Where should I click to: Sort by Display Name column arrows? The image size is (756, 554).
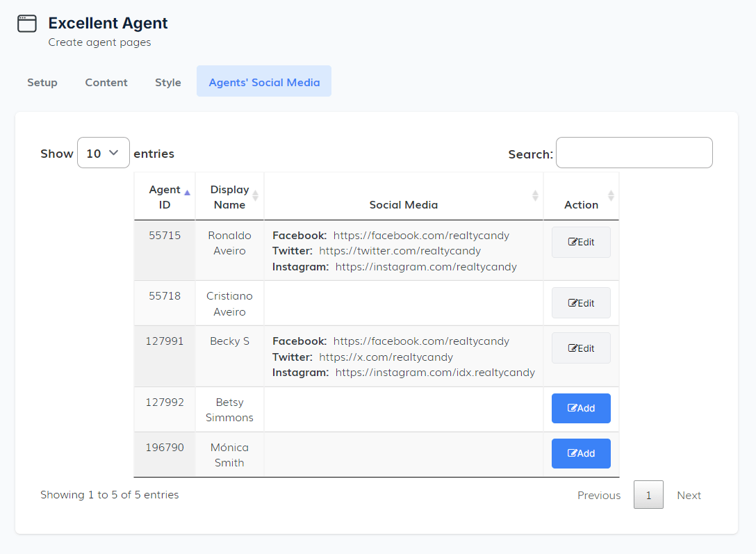(x=255, y=196)
